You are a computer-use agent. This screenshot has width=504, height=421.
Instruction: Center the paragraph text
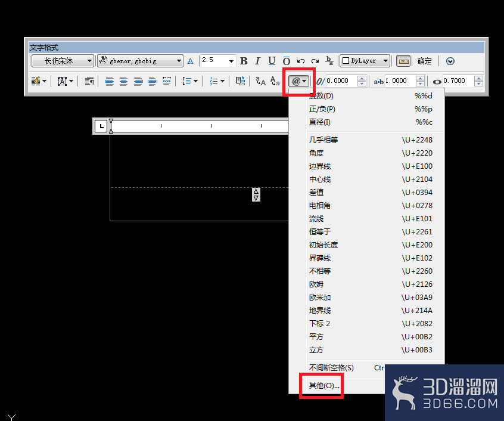[x=123, y=81]
